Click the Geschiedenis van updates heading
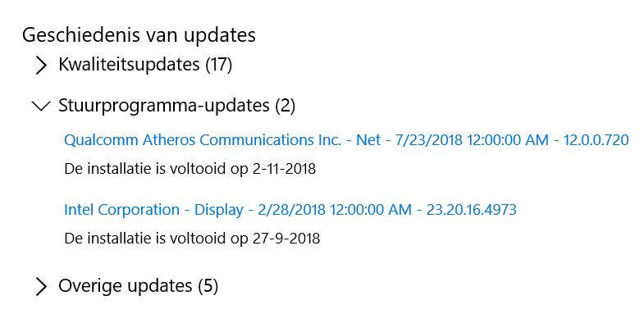The image size is (644, 314). (139, 35)
